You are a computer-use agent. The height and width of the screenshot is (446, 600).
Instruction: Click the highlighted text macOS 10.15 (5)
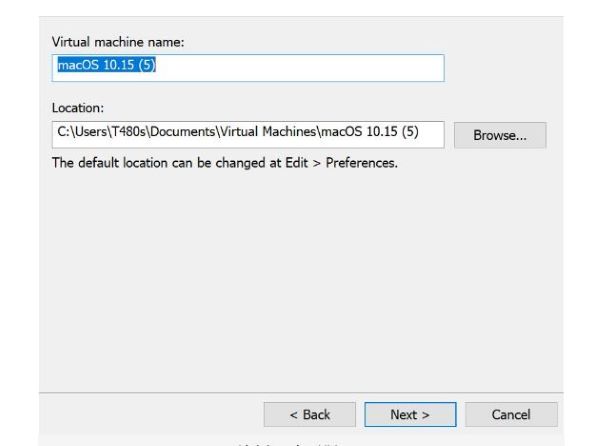click(106, 65)
